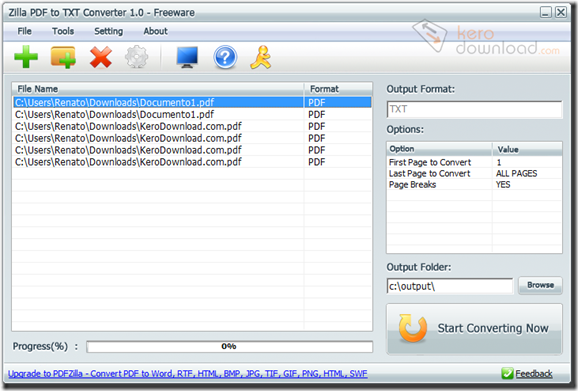Open the File menu

[24, 31]
